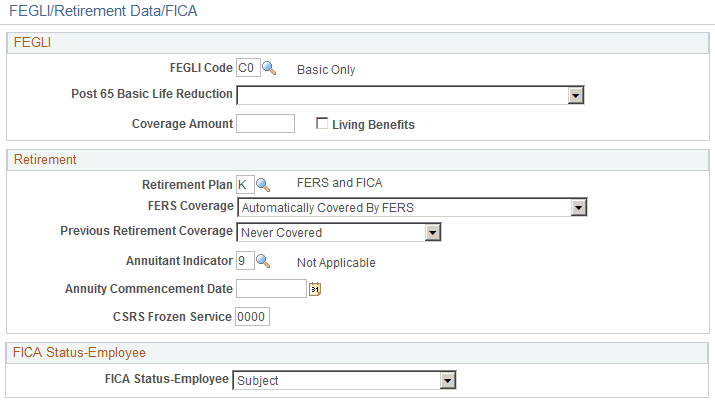The width and height of the screenshot is (715, 405).
Task: Click the Annuity Commencement Date field
Action: pyautogui.click(x=271, y=289)
